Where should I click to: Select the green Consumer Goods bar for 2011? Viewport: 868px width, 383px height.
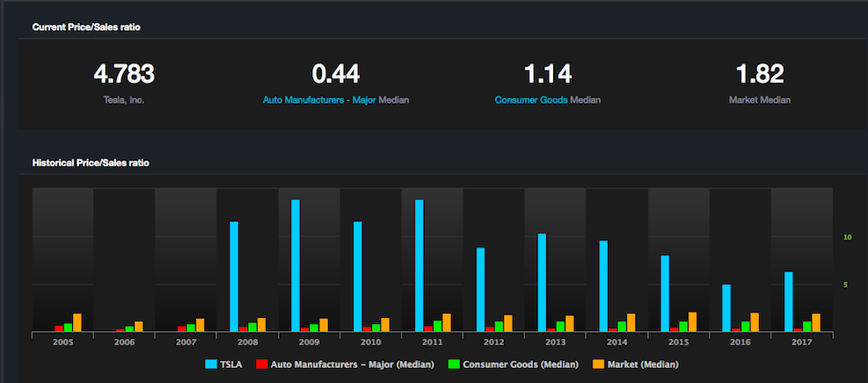pos(438,326)
